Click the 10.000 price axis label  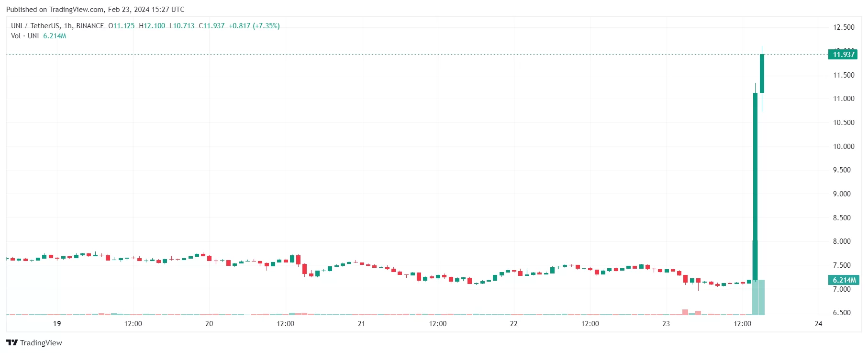coord(844,147)
